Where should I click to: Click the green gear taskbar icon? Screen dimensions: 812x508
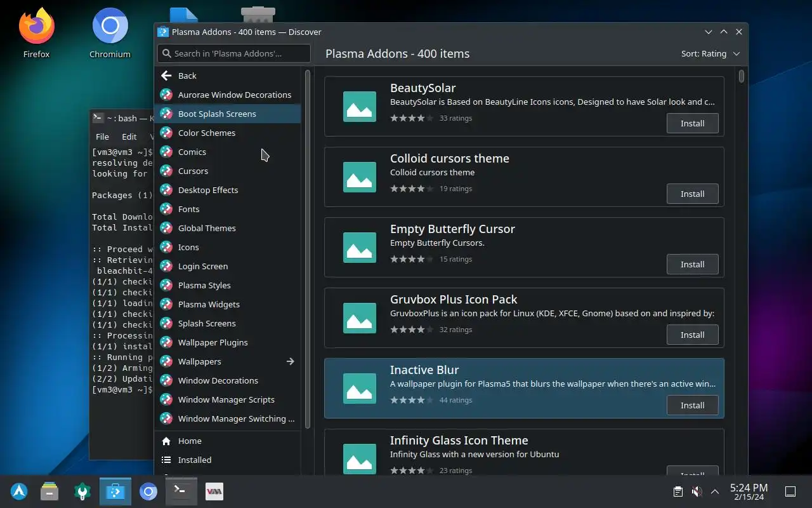pyautogui.click(x=82, y=491)
